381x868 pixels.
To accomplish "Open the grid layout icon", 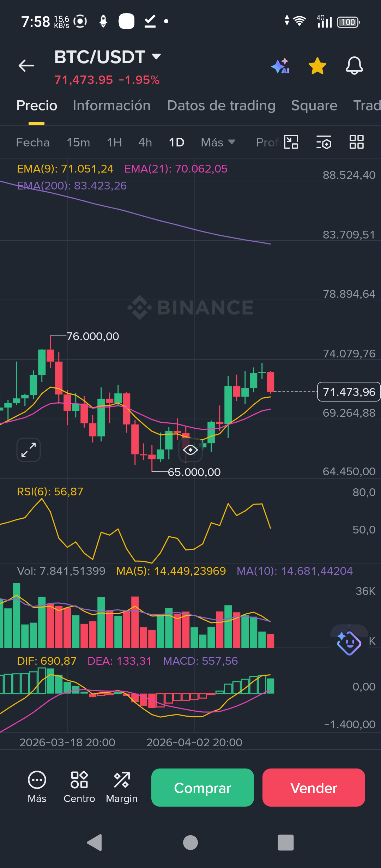I will 356,142.
